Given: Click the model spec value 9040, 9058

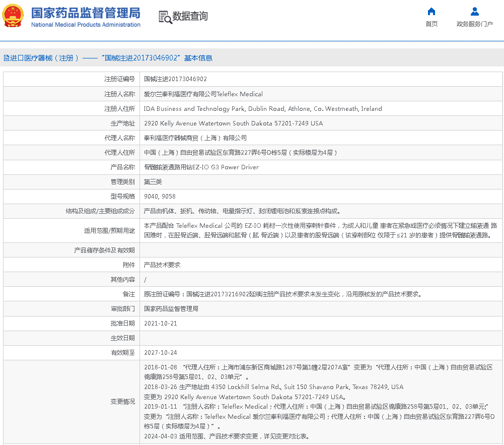Looking at the screenshot, I should (x=160, y=196).
